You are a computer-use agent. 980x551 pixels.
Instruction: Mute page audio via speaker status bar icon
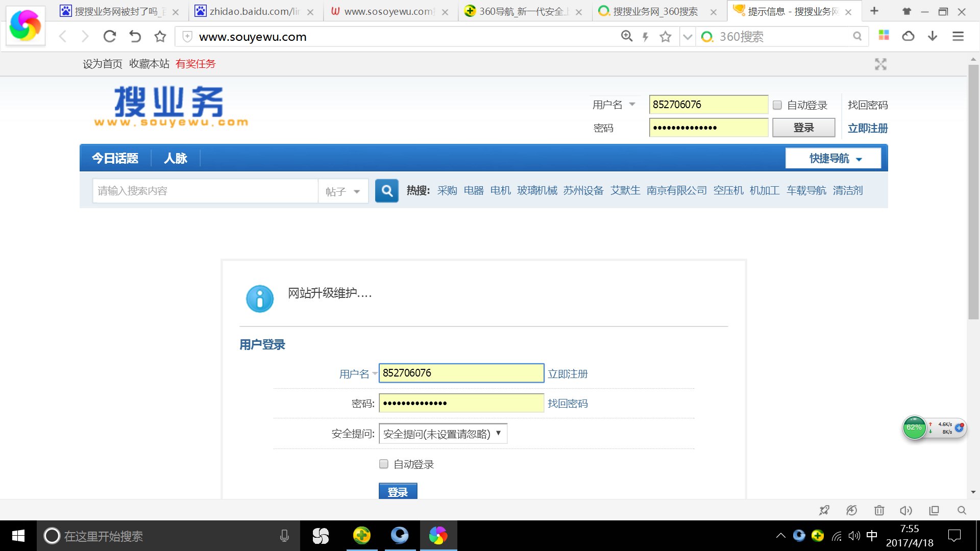coord(906,510)
